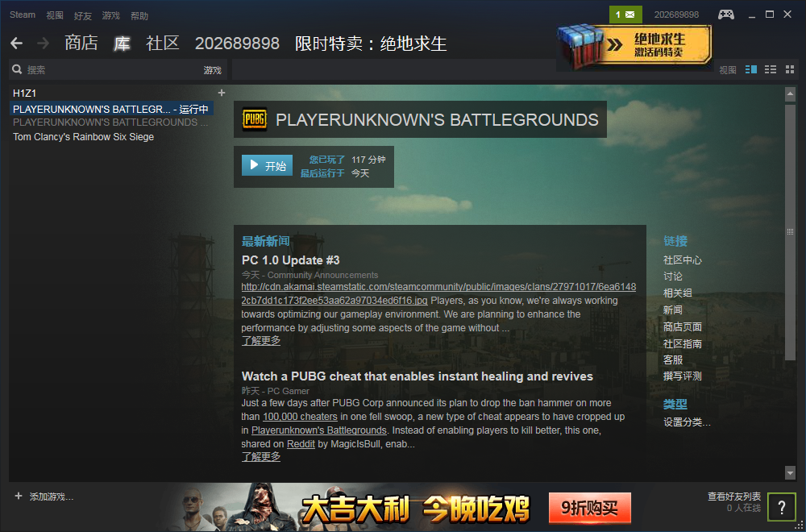Open 撰写评测 link

[x=682, y=376]
